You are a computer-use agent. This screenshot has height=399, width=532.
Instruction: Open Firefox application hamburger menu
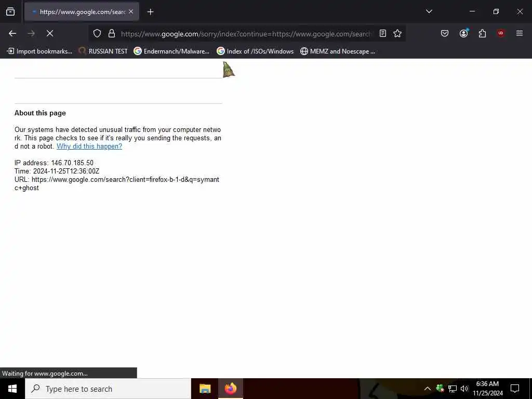tap(520, 33)
